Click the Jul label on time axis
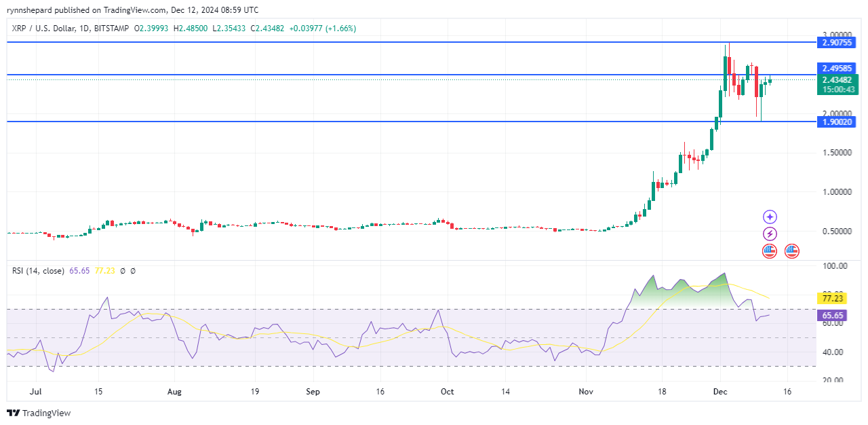 pos(37,392)
